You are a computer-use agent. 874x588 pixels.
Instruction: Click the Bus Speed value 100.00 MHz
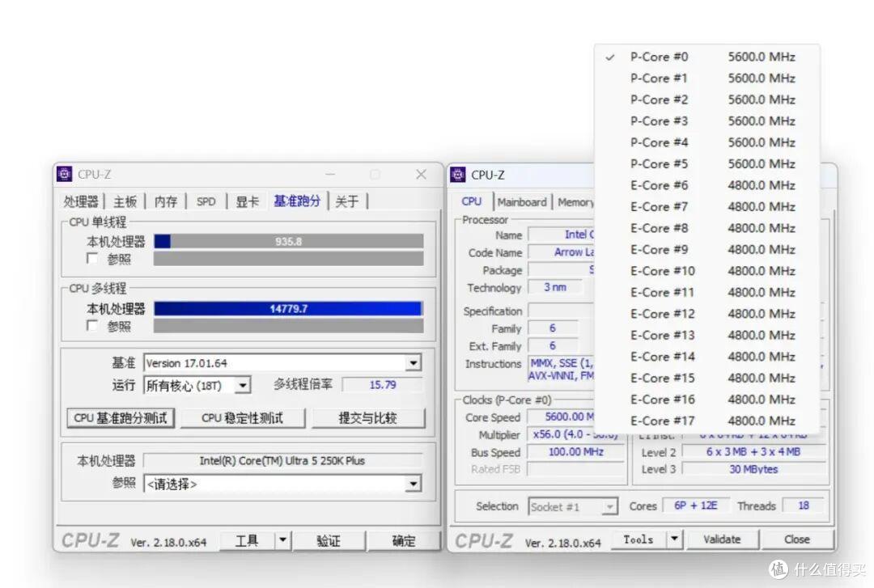coord(576,452)
